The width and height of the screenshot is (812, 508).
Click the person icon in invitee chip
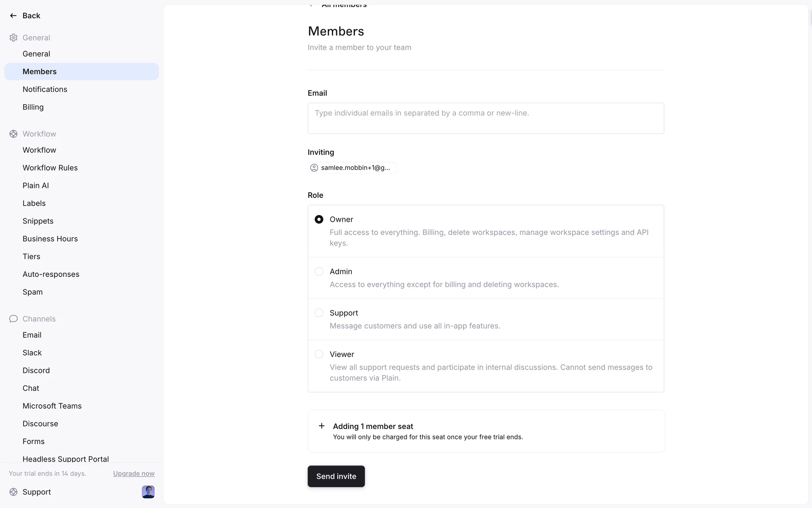314,168
